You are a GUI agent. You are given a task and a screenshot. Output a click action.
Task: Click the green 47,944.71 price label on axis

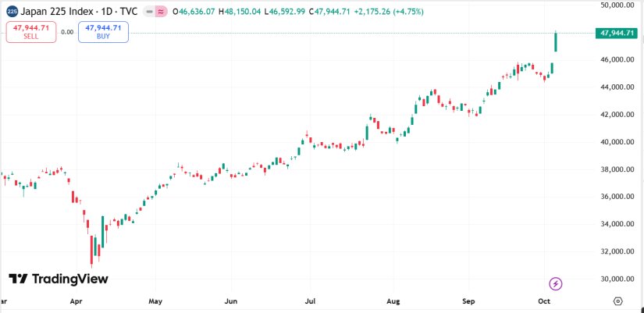pyautogui.click(x=617, y=33)
